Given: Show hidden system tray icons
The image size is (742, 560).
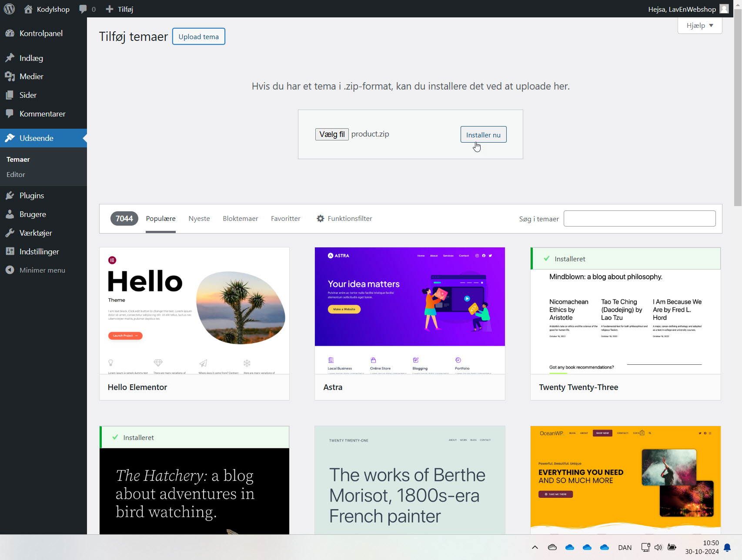Looking at the screenshot, I should click(535, 547).
